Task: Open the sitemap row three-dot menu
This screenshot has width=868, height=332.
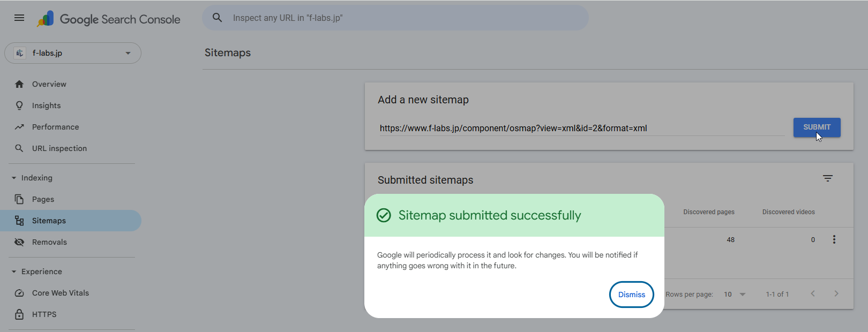Action: coord(834,239)
